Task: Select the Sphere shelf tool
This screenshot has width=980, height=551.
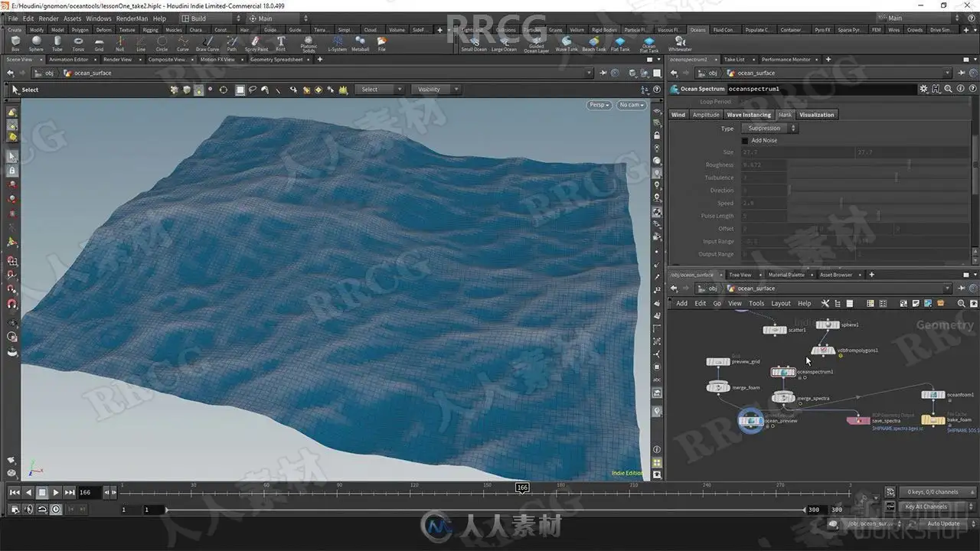Action: tap(36, 44)
